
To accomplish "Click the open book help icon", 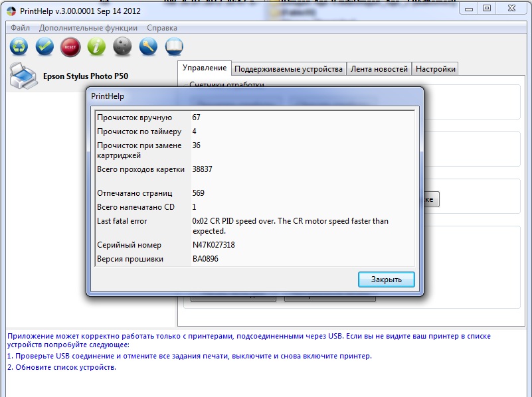I will click(174, 46).
